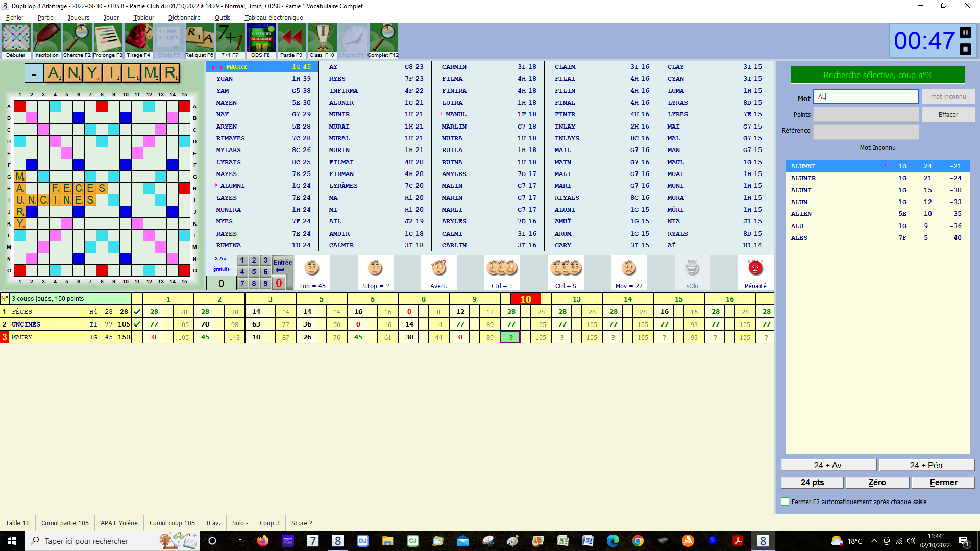Click the Mot input field
This screenshot has width=980, height=551.
866,96
